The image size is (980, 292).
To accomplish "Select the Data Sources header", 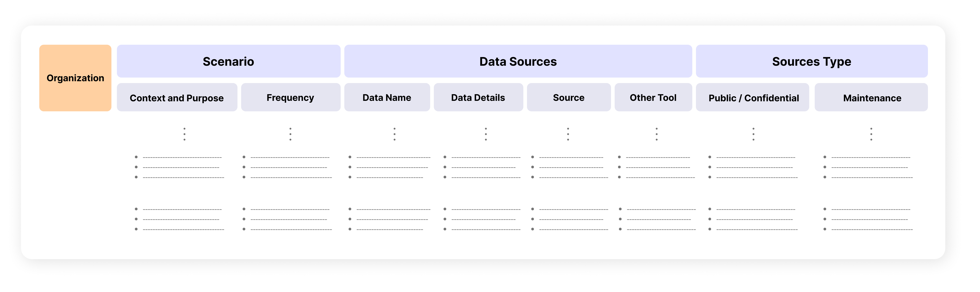I will [518, 61].
